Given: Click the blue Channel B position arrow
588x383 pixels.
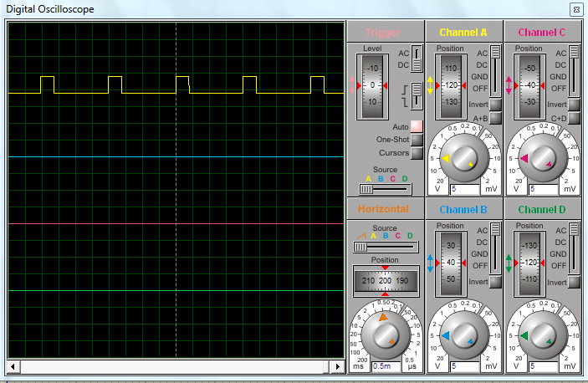Looking at the screenshot, I should [430, 263].
